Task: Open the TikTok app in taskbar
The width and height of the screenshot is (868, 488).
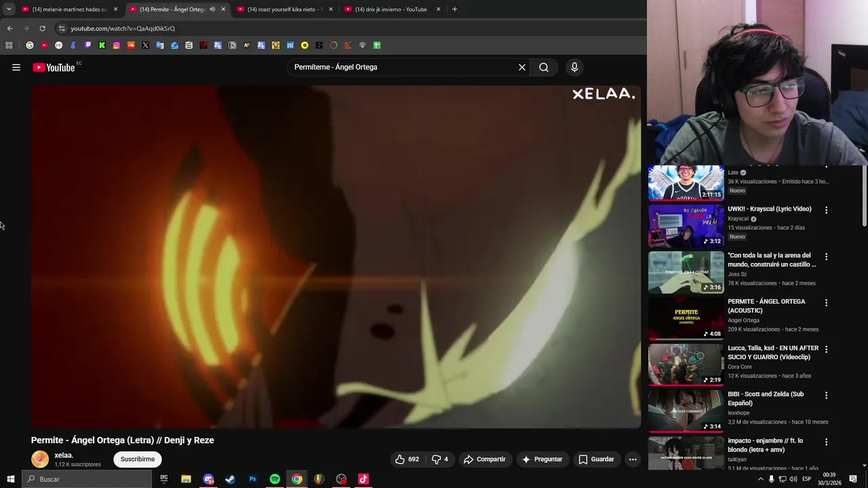Action: click(363, 479)
